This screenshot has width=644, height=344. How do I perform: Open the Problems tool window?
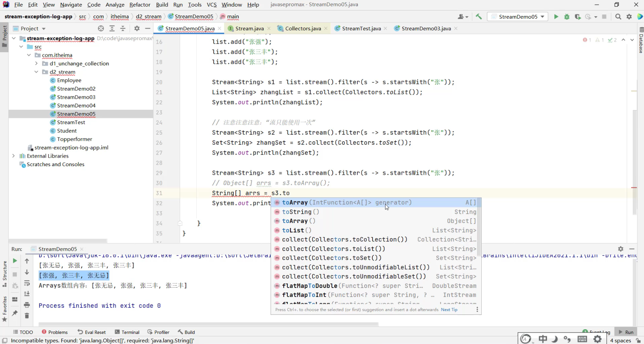(55, 332)
